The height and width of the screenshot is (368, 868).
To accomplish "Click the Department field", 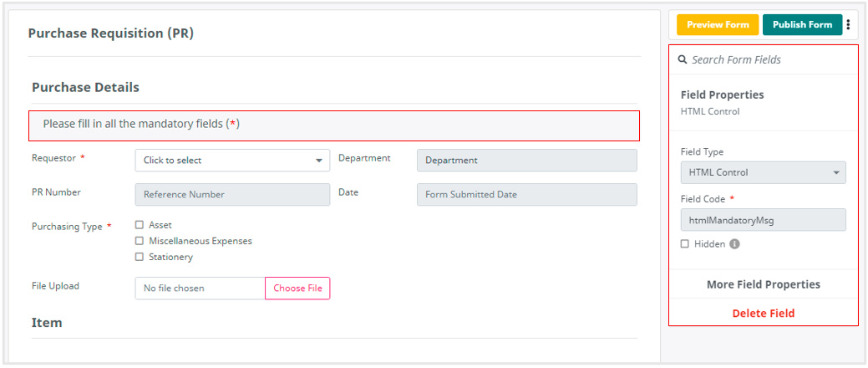I will (x=527, y=161).
